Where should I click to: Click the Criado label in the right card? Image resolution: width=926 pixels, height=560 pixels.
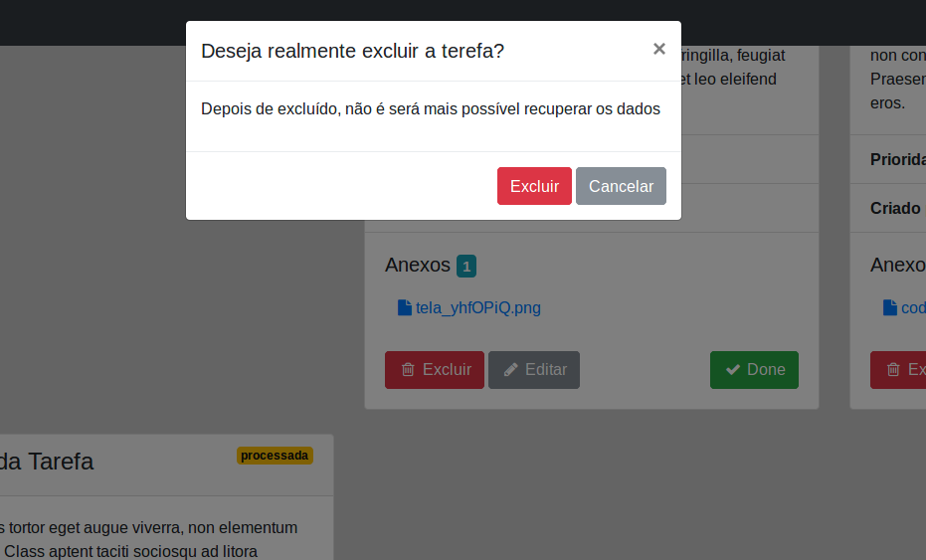895,208
